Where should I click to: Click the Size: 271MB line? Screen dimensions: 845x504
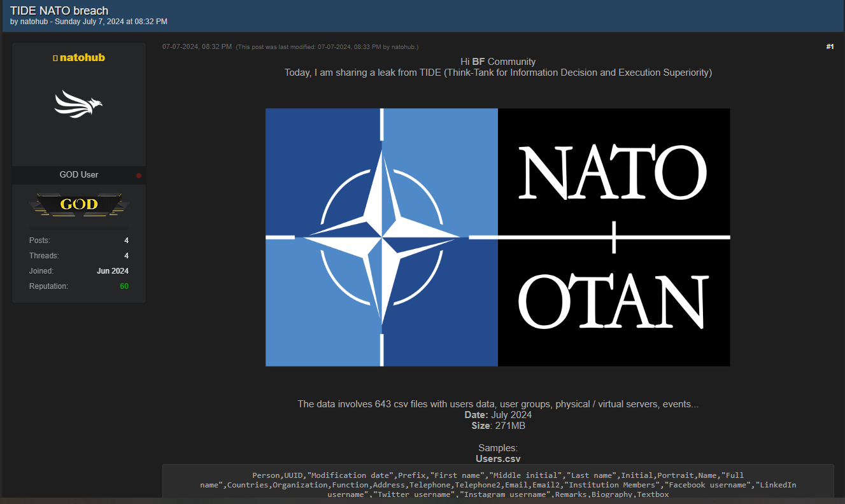tap(498, 426)
